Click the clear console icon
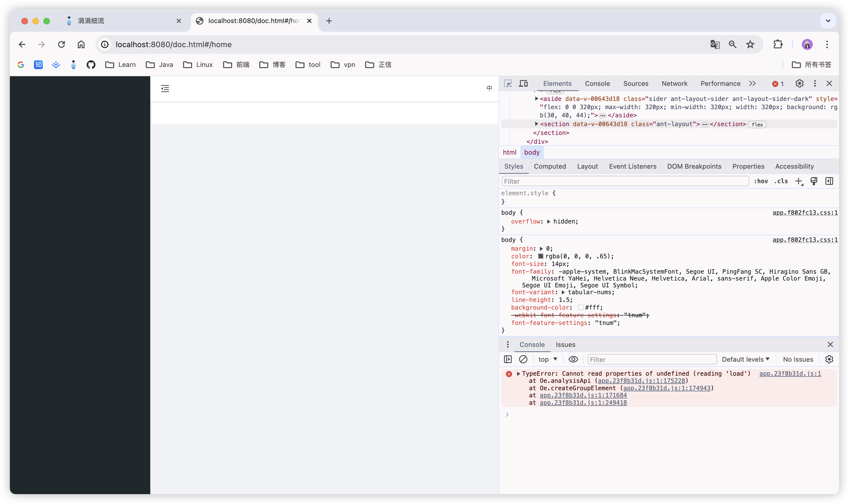The height and width of the screenshot is (504, 849). [523, 359]
